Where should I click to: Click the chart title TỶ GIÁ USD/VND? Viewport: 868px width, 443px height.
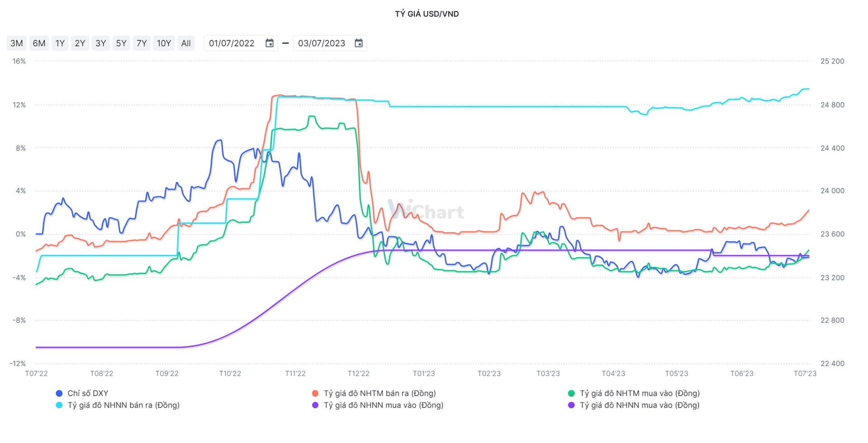point(427,14)
